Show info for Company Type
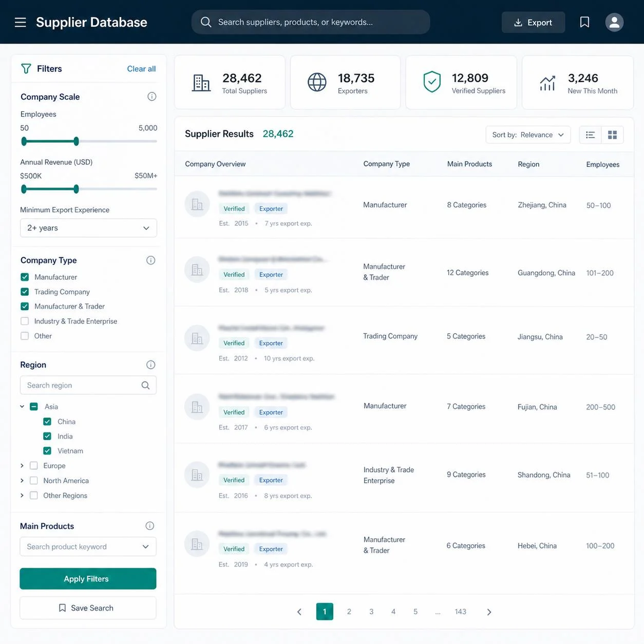Screen dimensions: 644x644 coord(150,260)
